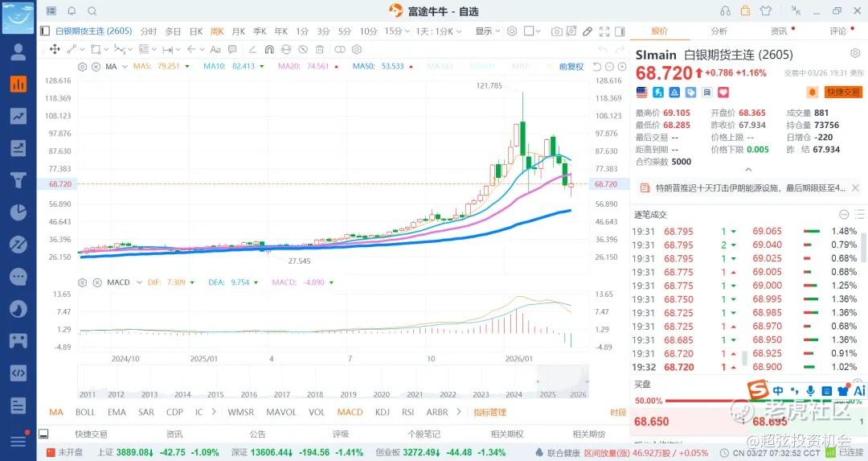Open the quote panel settings gear

click(854, 53)
